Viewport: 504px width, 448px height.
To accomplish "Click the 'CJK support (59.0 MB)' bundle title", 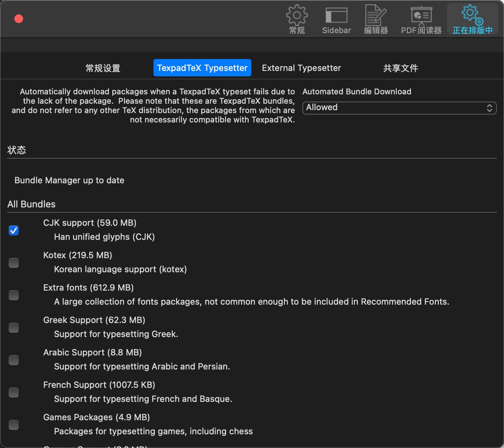I will point(90,223).
